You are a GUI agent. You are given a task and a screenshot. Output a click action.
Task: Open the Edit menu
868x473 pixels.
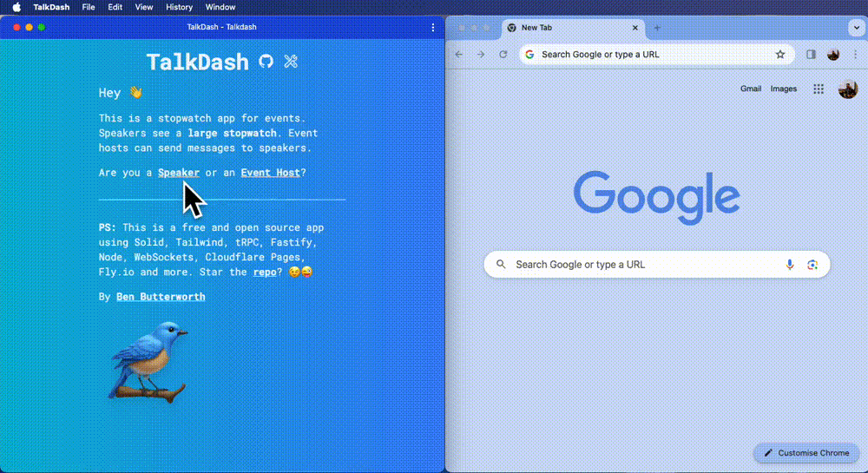[115, 7]
